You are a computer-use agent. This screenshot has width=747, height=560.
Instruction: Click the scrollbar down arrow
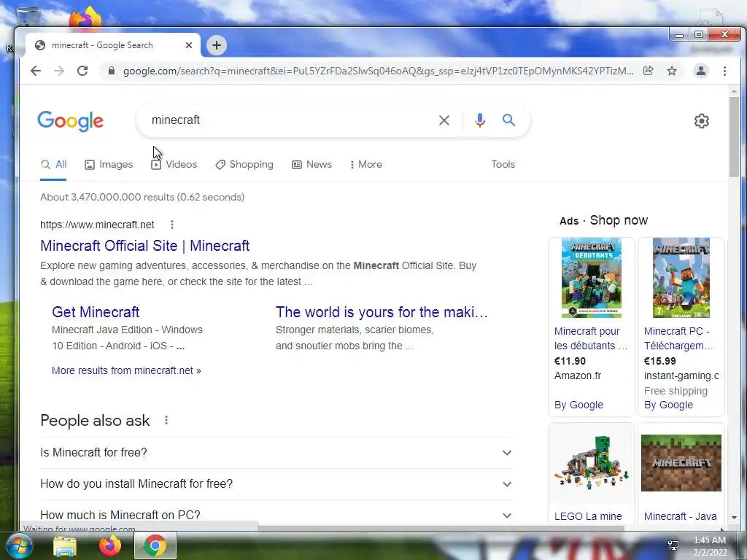(734, 517)
